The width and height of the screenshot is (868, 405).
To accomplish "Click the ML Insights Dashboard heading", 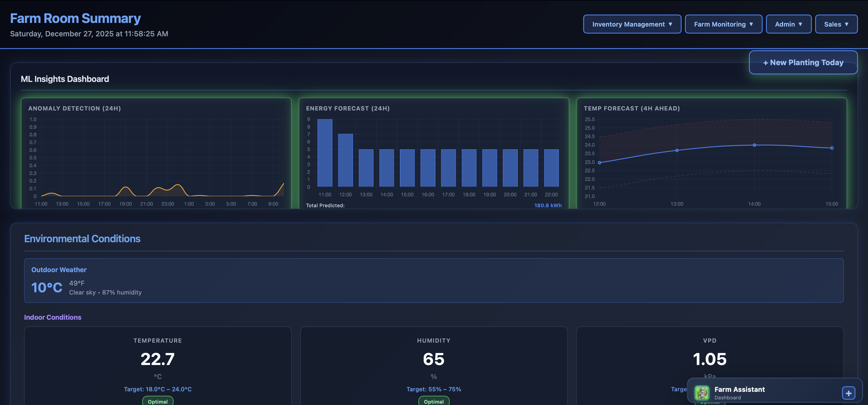I will 65,79.
